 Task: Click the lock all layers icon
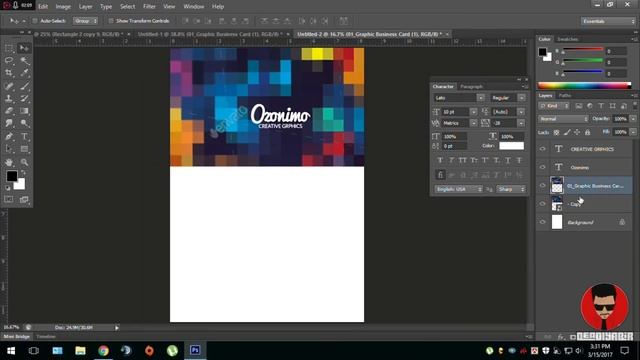[x=587, y=132]
